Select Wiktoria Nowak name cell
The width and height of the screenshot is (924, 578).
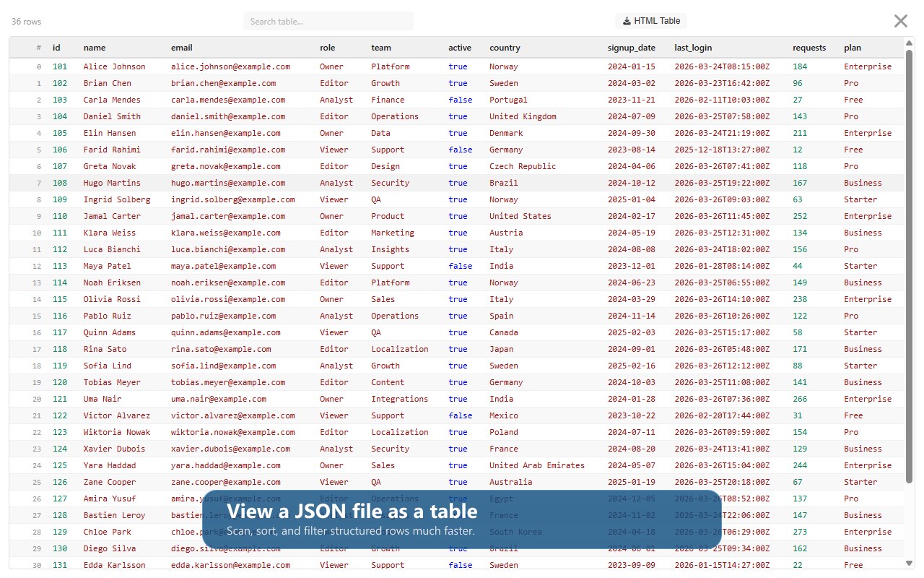pyautogui.click(x=117, y=432)
